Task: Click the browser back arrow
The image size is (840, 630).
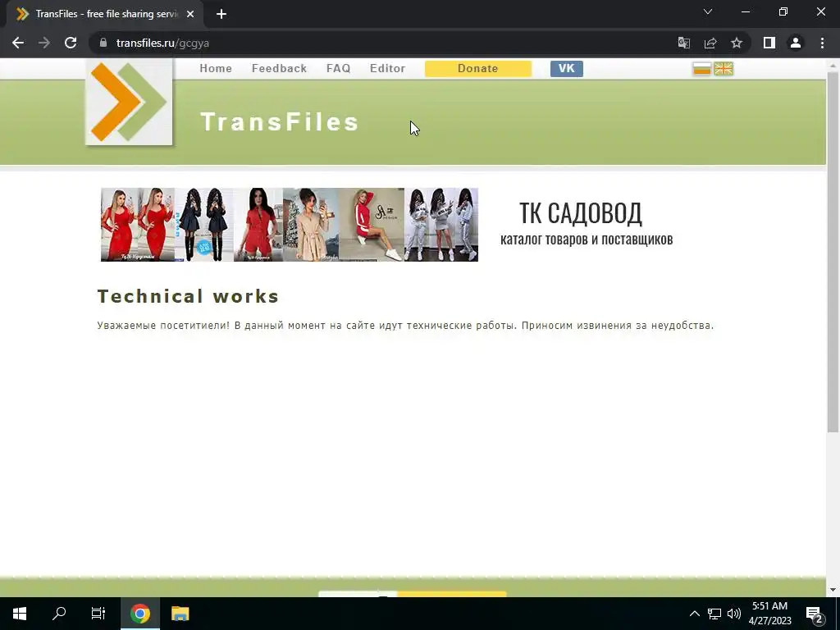Action: click(18, 43)
